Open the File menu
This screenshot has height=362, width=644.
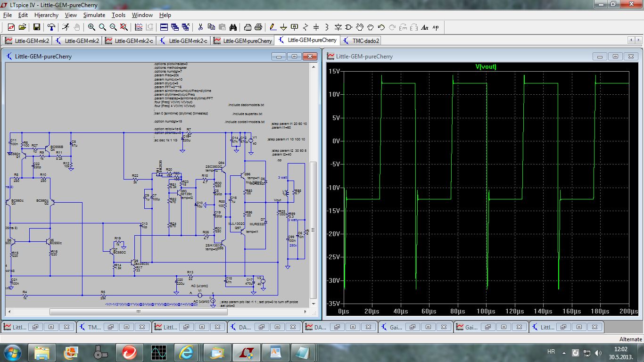tap(7, 15)
